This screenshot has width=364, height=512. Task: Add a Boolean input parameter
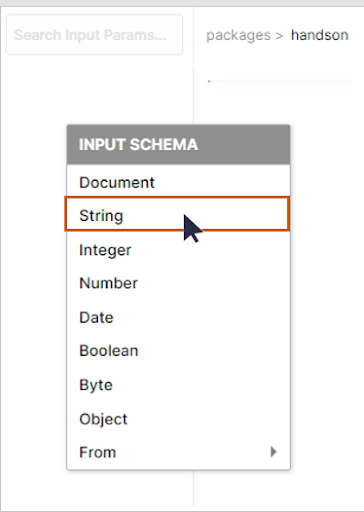178,351
